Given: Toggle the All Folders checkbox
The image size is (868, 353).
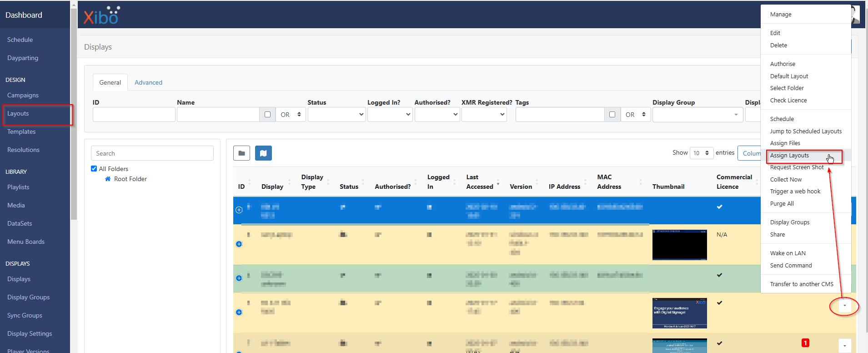Looking at the screenshot, I should click(94, 169).
